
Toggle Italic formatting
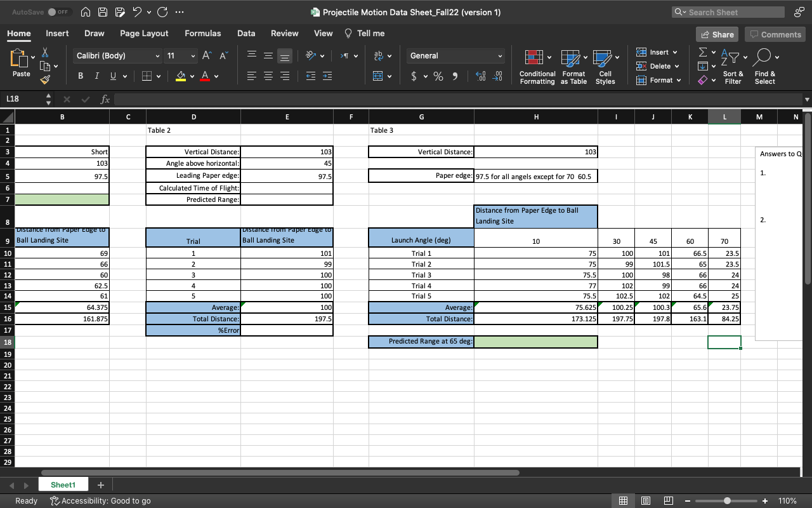tap(96, 76)
